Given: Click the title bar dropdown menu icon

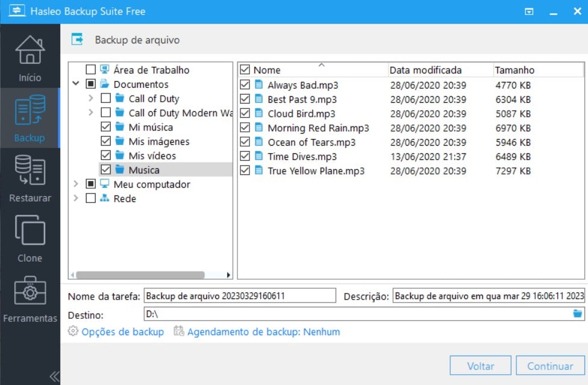Looking at the screenshot, I should pos(528,11).
